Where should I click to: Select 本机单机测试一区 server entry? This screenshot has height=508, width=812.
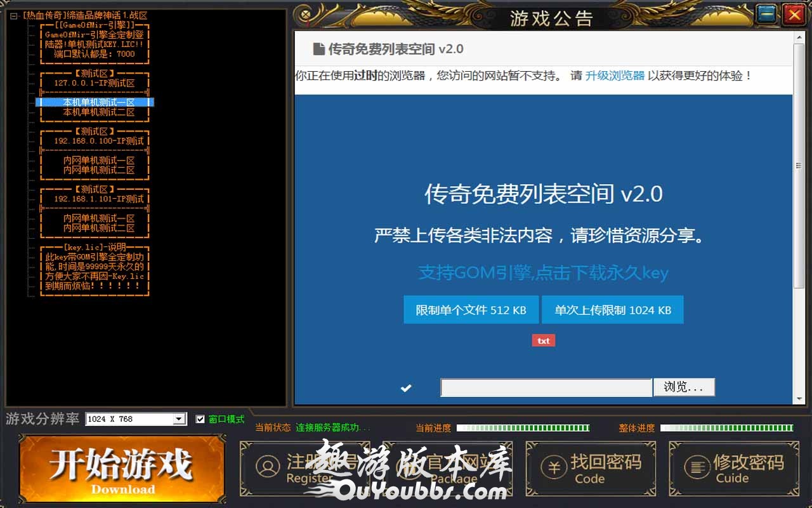point(98,102)
